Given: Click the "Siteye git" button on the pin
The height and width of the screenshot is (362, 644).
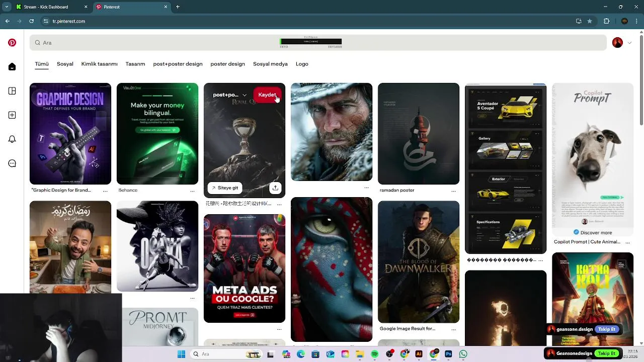Looking at the screenshot, I should point(225,188).
